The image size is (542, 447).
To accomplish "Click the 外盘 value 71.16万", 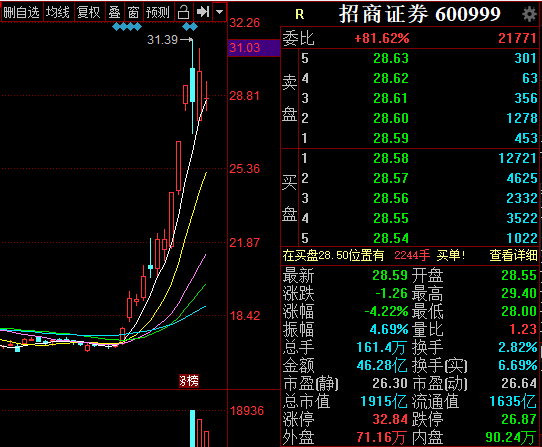I will (x=381, y=437).
